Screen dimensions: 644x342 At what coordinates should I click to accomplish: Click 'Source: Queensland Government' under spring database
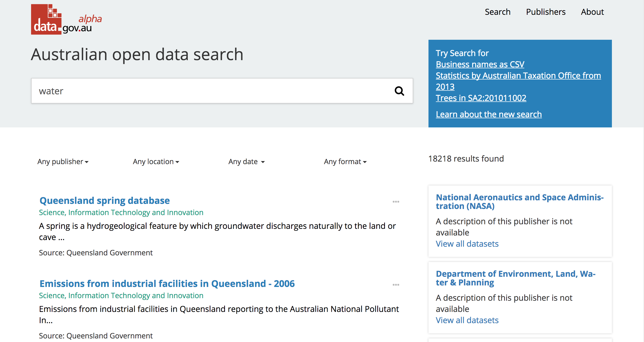click(x=96, y=253)
